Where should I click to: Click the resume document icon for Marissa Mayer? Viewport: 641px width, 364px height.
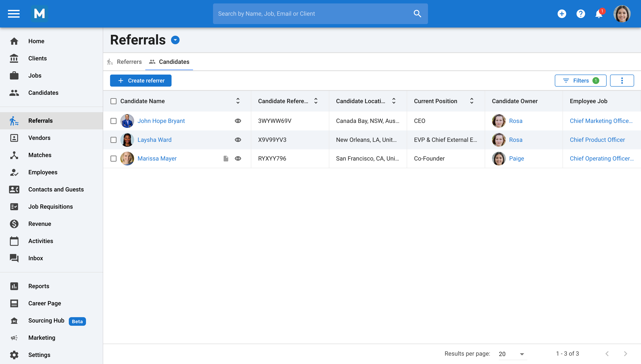click(226, 159)
